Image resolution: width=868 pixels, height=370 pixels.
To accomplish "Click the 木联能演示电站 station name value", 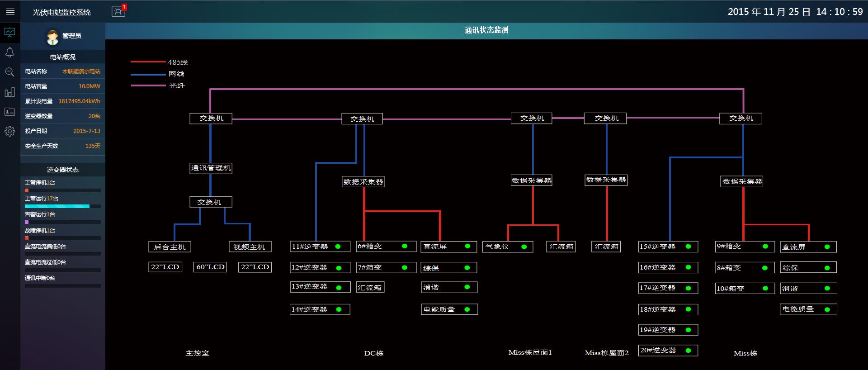I will pos(81,71).
